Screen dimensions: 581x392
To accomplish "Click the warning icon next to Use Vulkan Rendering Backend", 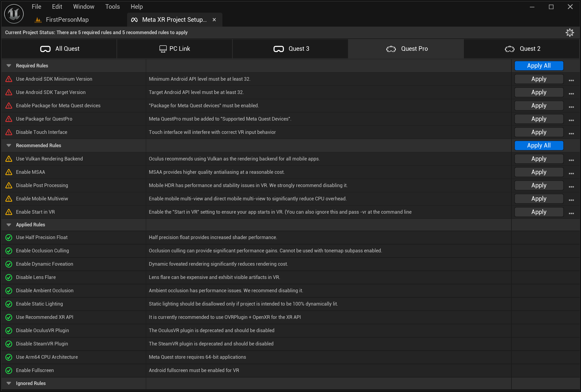I will 8,159.
